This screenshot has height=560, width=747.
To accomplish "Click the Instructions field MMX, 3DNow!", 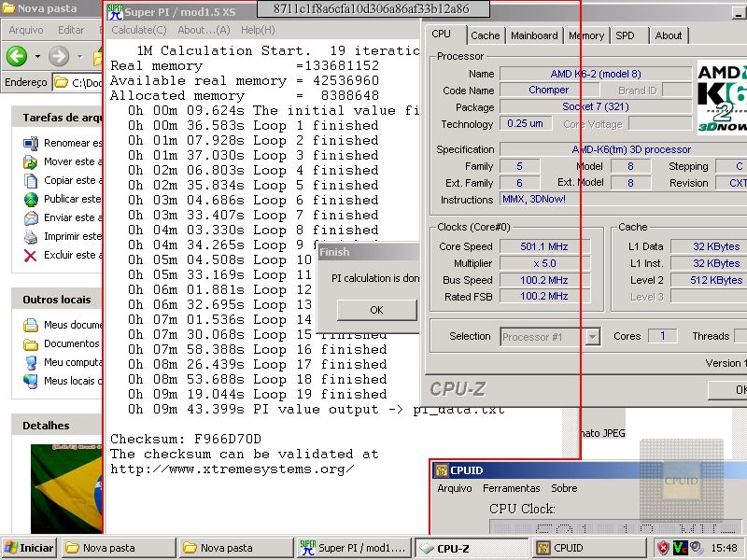I will click(x=623, y=199).
